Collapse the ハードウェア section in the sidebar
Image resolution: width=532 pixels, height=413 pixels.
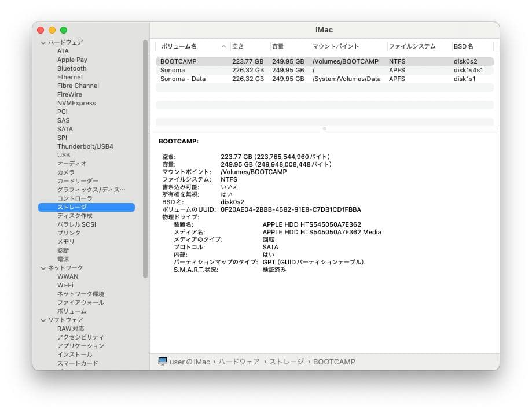(43, 42)
